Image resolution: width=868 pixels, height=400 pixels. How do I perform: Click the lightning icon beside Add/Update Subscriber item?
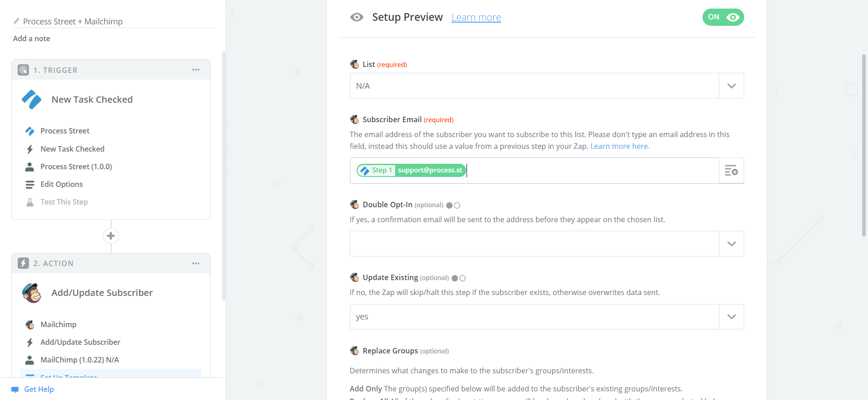click(30, 342)
